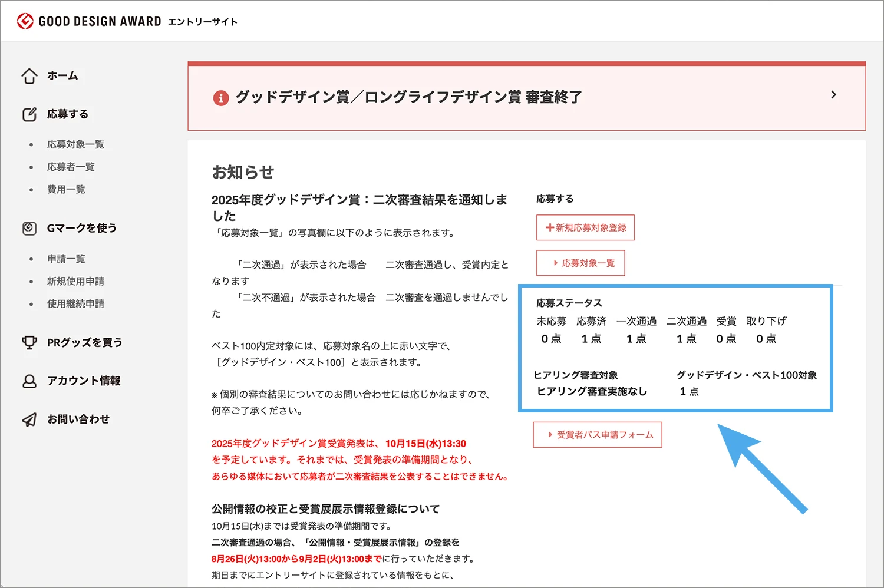The image size is (884, 588).
Task: Select the お問い合わせ paper plane icon
Action: tap(29, 419)
